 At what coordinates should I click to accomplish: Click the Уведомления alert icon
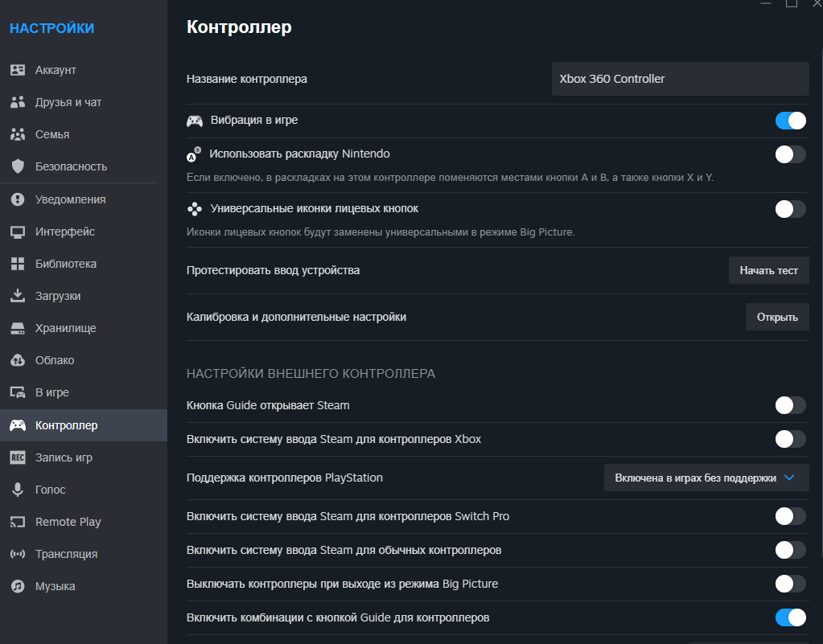tap(18, 199)
